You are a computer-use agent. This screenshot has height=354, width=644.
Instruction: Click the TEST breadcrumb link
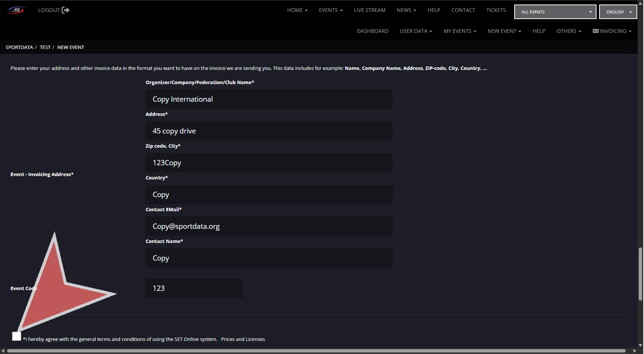(45, 47)
